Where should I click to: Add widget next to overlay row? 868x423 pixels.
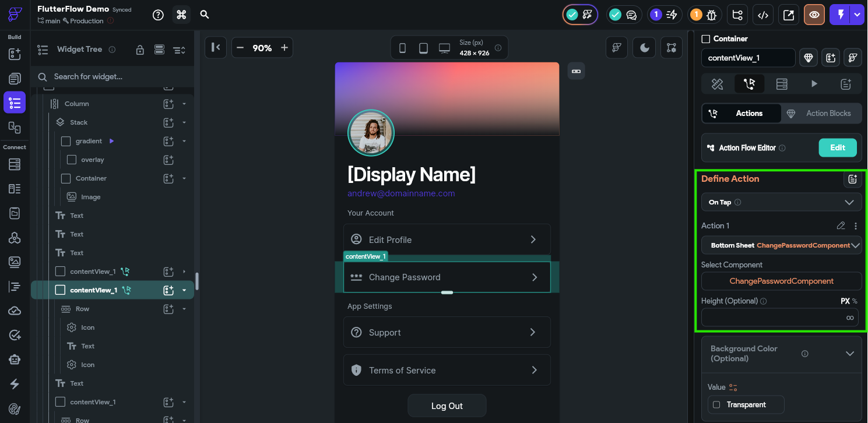point(168,160)
